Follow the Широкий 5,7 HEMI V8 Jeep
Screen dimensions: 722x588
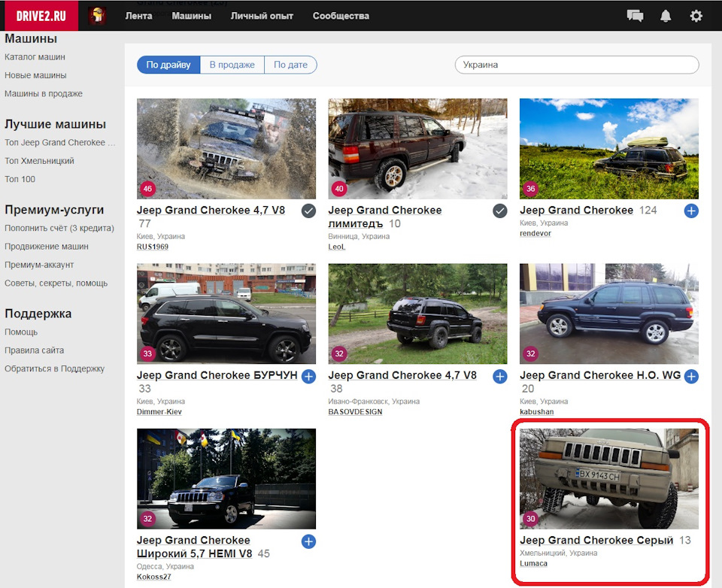[x=308, y=541]
